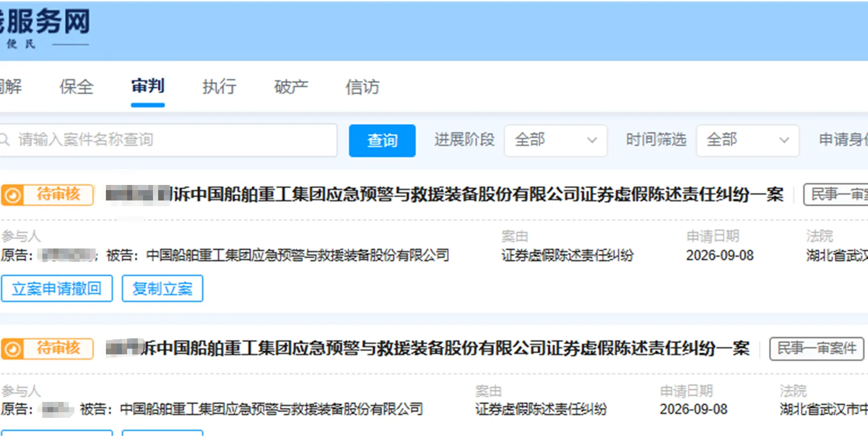Click the 待审核 status icon of second case

click(13, 349)
